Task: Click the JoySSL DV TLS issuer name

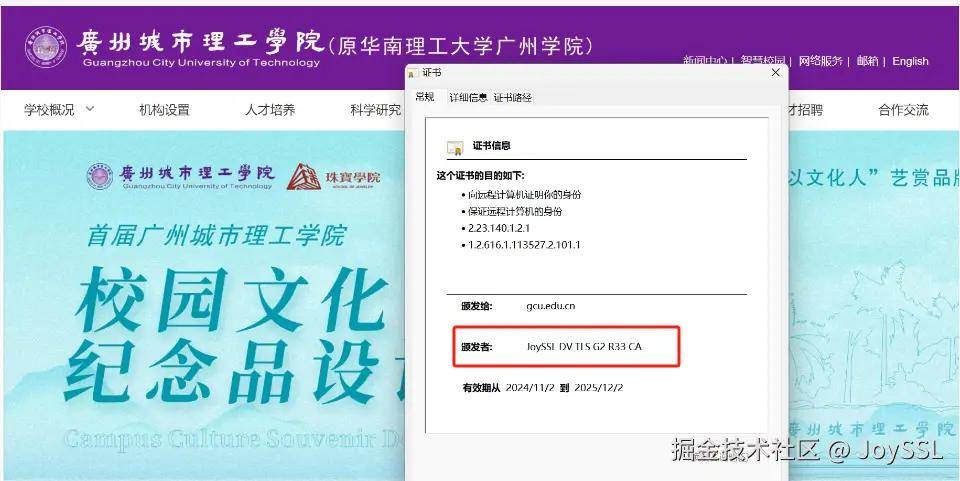Action: click(585, 347)
